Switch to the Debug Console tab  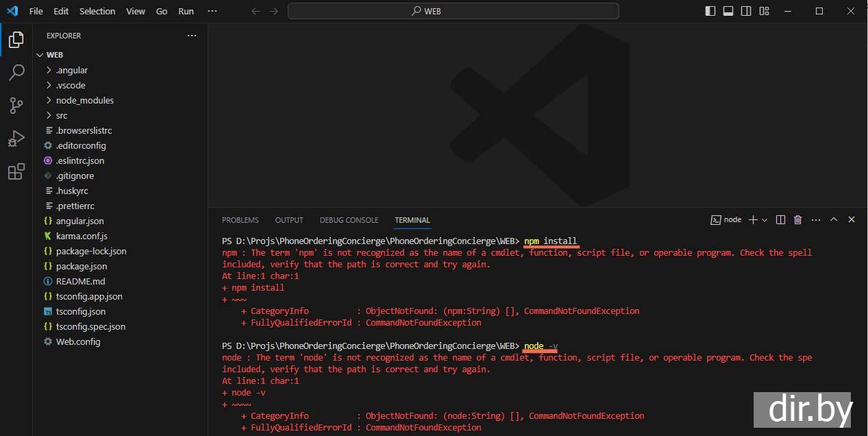pyautogui.click(x=349, y=220)
